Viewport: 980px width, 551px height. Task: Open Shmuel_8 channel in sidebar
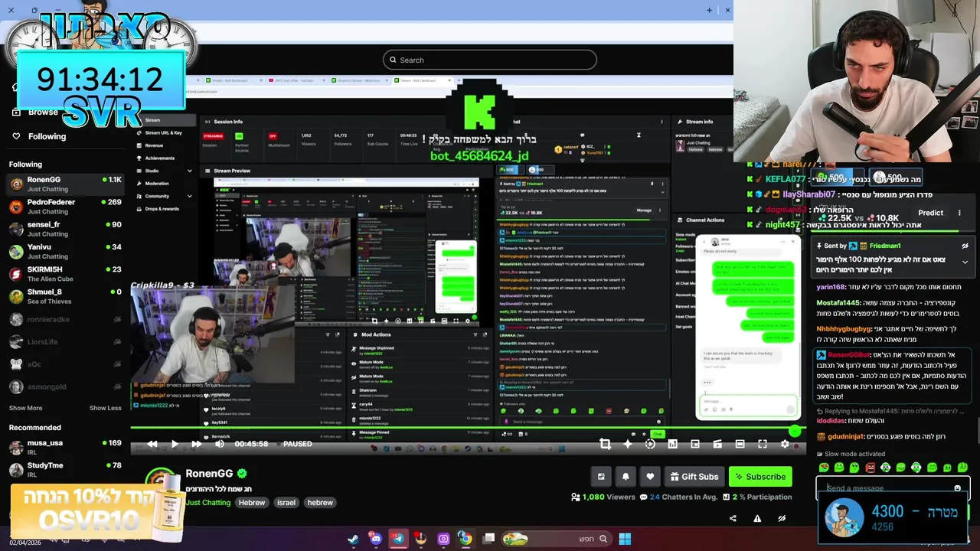point(65,296)
